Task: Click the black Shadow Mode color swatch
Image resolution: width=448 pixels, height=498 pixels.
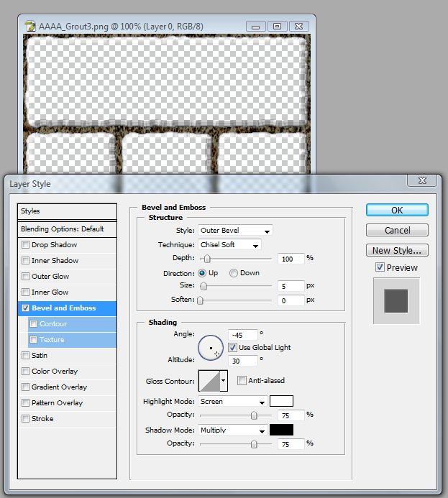Action: click(281, 430)
